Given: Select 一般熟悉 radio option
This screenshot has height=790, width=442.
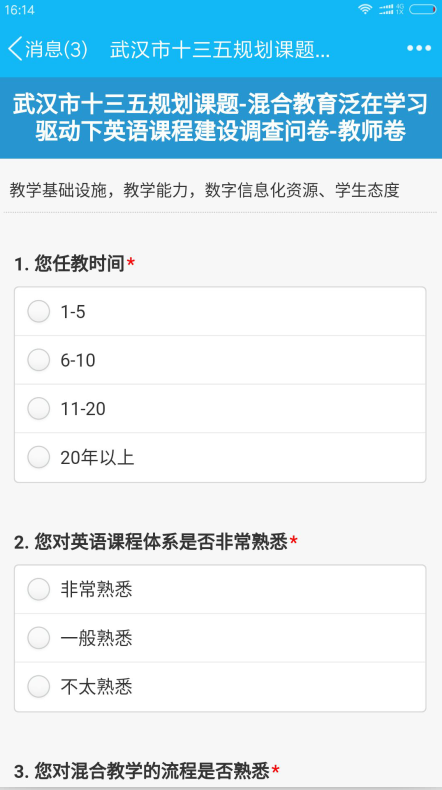Looking at the screenshot, I should [220, 638].
